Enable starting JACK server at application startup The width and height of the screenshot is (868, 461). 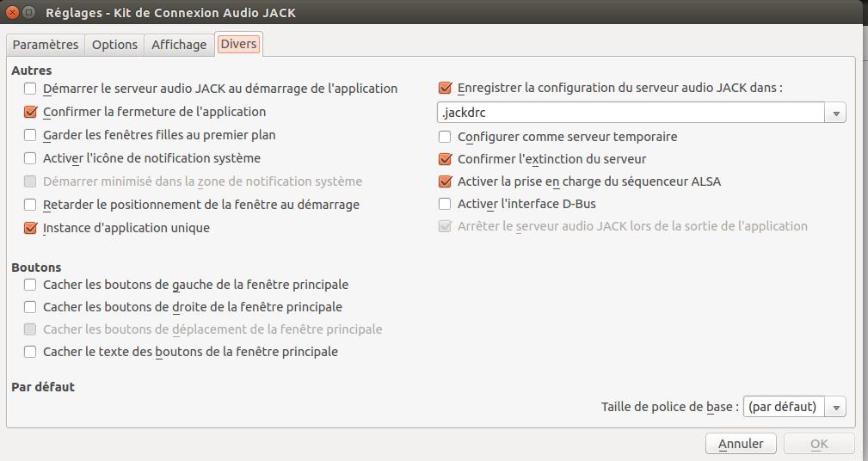(x=31, y=89)
